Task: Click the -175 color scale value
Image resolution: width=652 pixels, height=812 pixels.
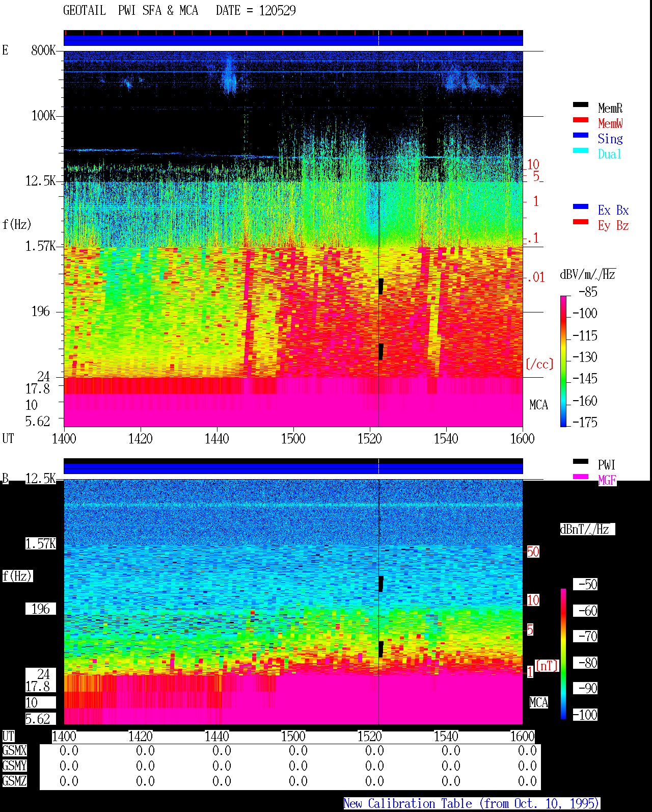Action: click(x=585, y=422)
